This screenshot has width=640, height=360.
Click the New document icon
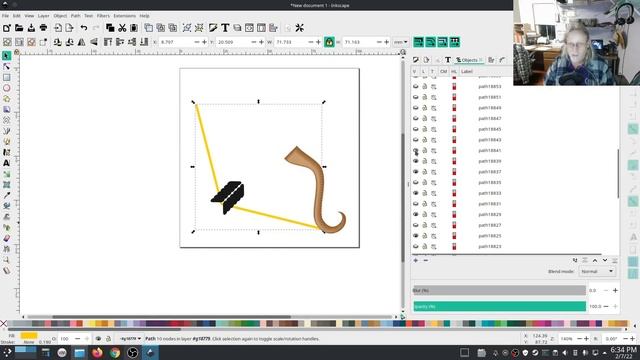point(7,28)
